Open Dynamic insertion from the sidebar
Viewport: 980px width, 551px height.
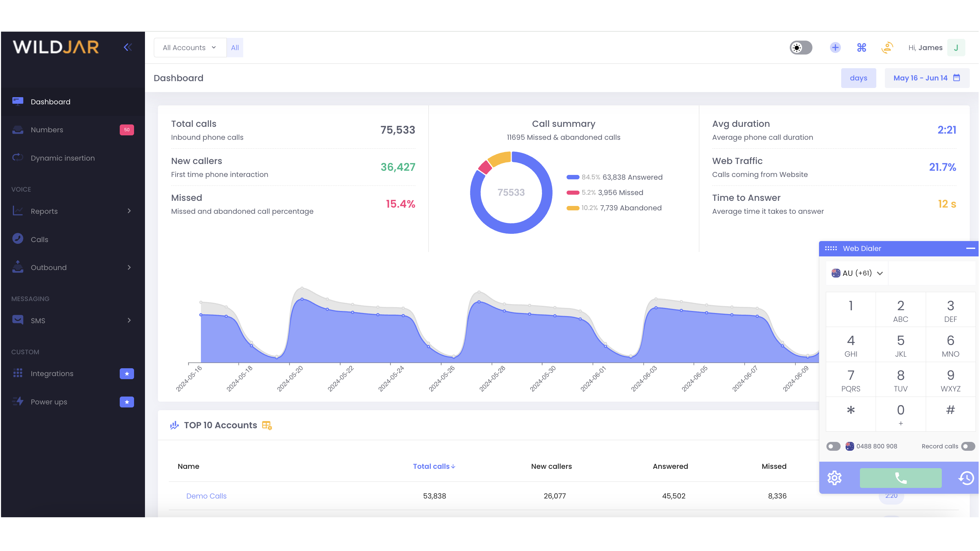[63, 158]
